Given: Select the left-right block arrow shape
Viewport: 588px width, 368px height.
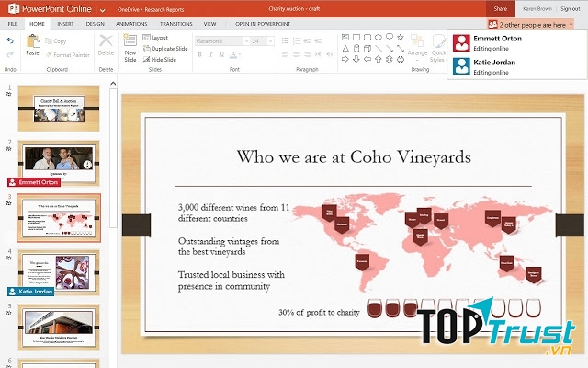Looking at the screenshot, I should (x=401, y=59).
